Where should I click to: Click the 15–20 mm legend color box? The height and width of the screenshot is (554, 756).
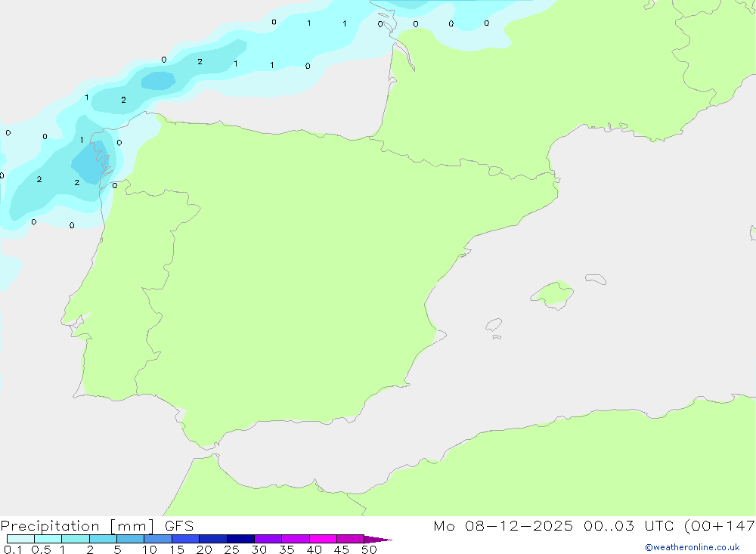(x=185, y=539)
